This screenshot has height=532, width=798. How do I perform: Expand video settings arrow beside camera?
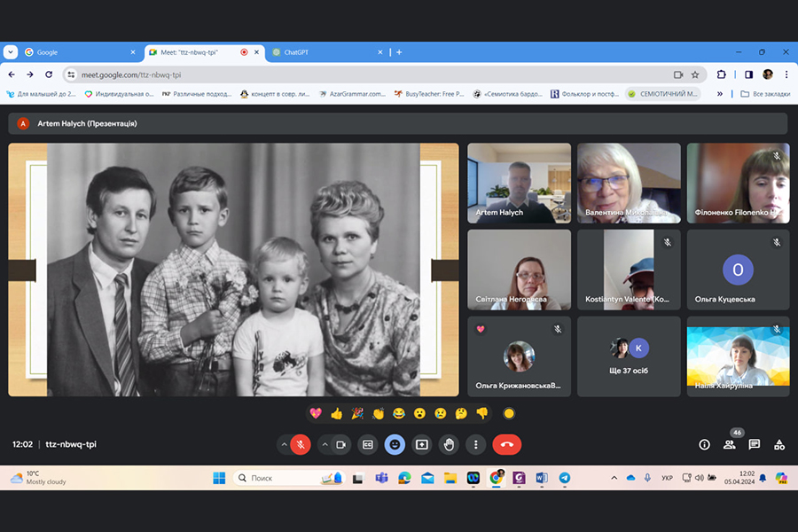point(325,444)
